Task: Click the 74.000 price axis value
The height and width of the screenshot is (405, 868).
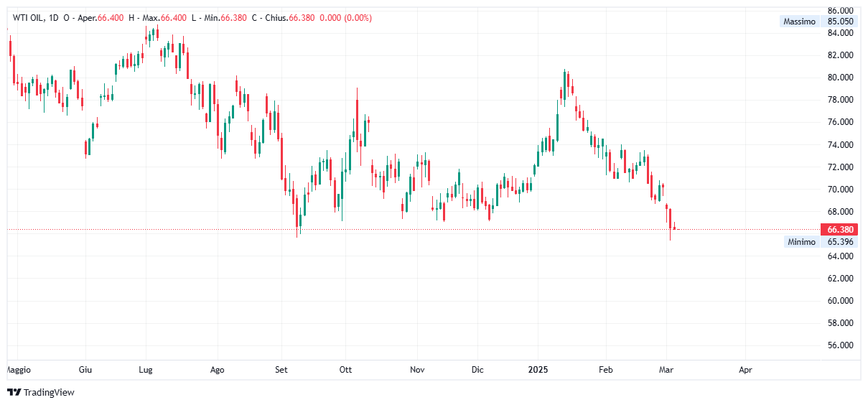Action: [840, 145]
